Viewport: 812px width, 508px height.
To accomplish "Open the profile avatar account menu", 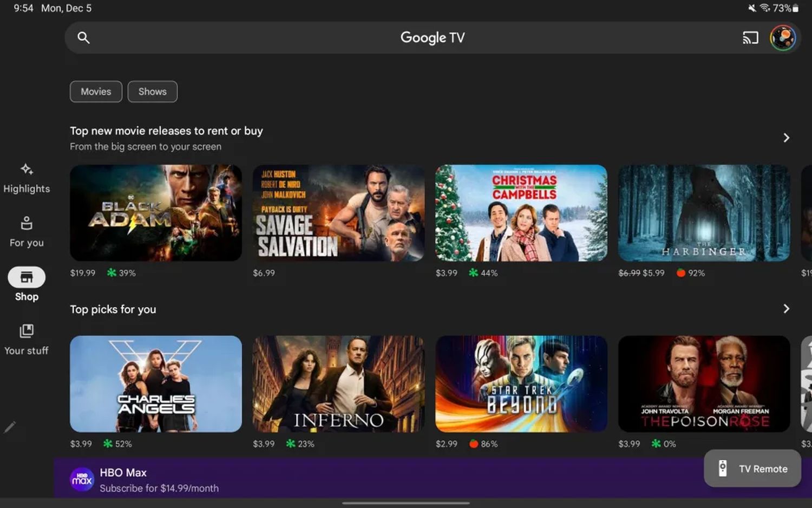I will (783, 38).
